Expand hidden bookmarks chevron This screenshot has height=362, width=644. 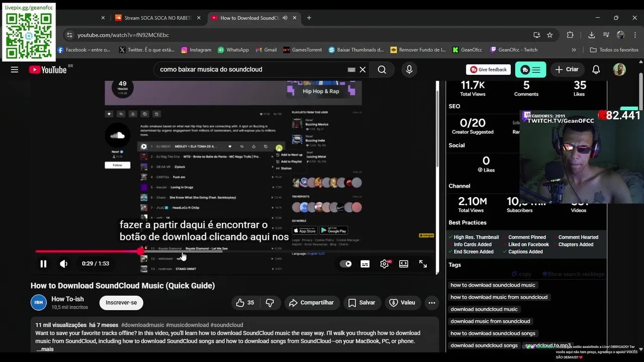574,50
